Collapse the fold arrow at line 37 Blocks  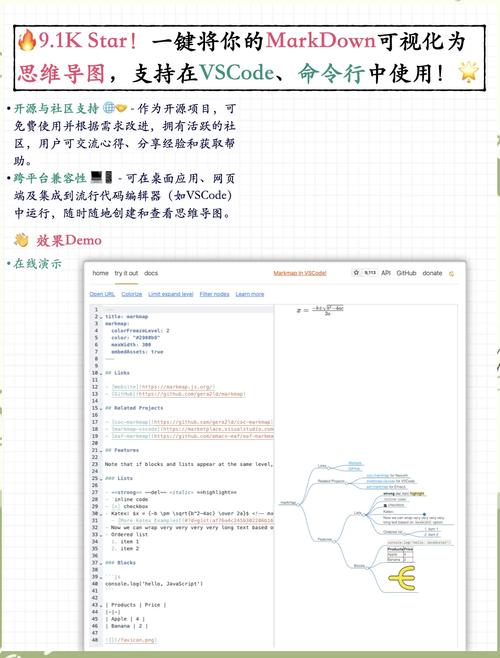101,563
